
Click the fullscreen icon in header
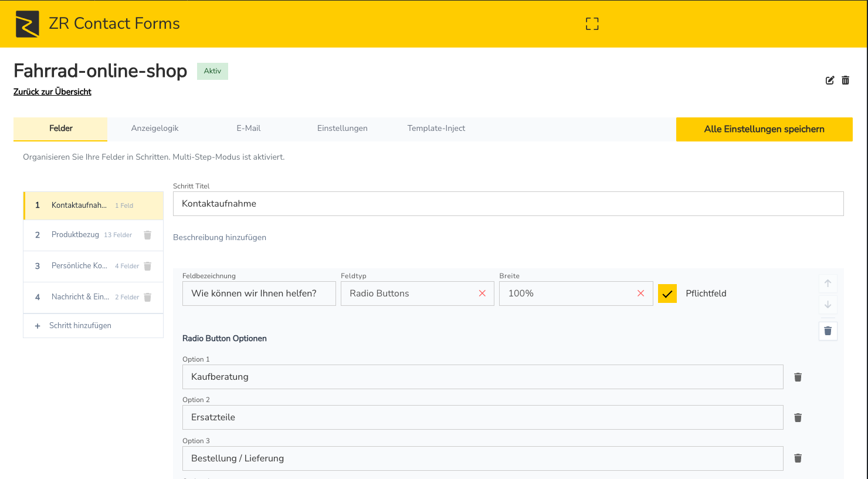click(592, 23)
